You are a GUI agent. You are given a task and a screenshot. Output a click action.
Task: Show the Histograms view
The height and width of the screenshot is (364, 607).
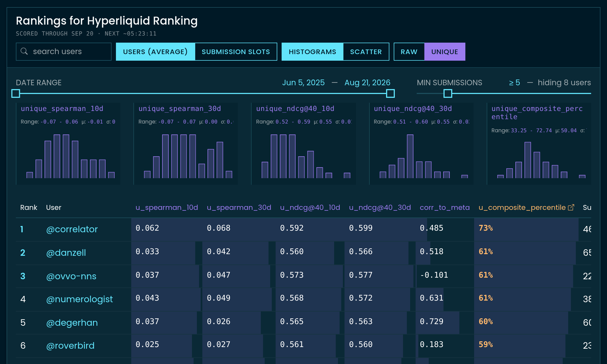[x=313, y=52]
